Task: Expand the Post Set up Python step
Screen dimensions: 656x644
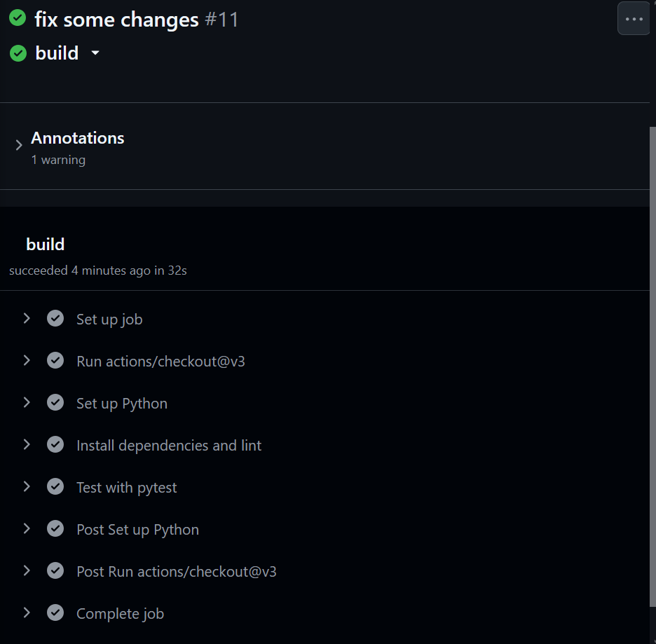Action: point(27,528)
